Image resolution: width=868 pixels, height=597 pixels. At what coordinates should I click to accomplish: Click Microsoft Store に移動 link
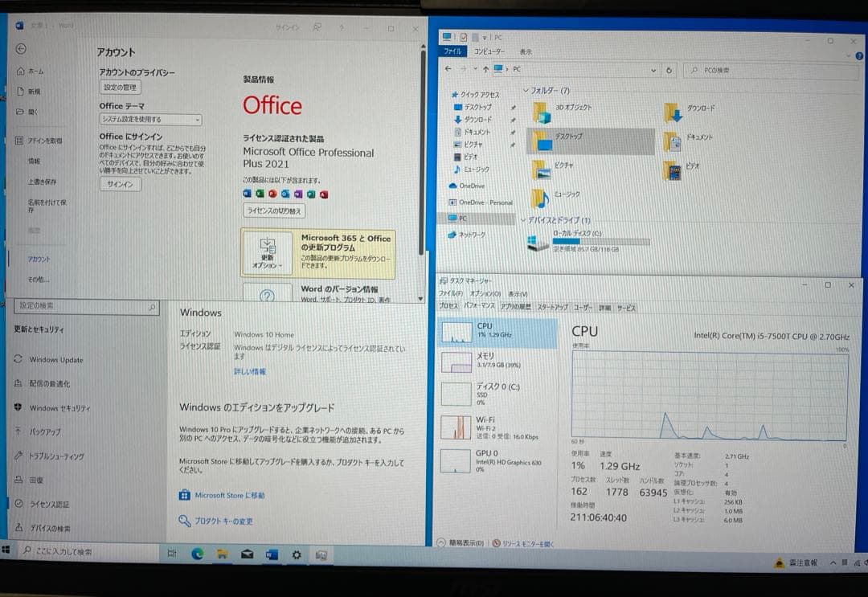pyautogui.click(x=222, y=495)
